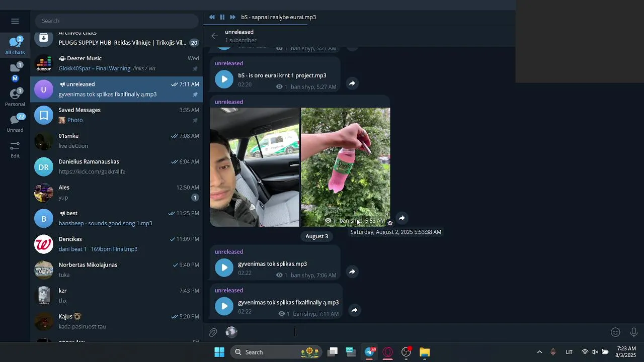Click the 'August 3' date separator
The width and height of the screenshot is (644, 362).
[x=316, y=236]
